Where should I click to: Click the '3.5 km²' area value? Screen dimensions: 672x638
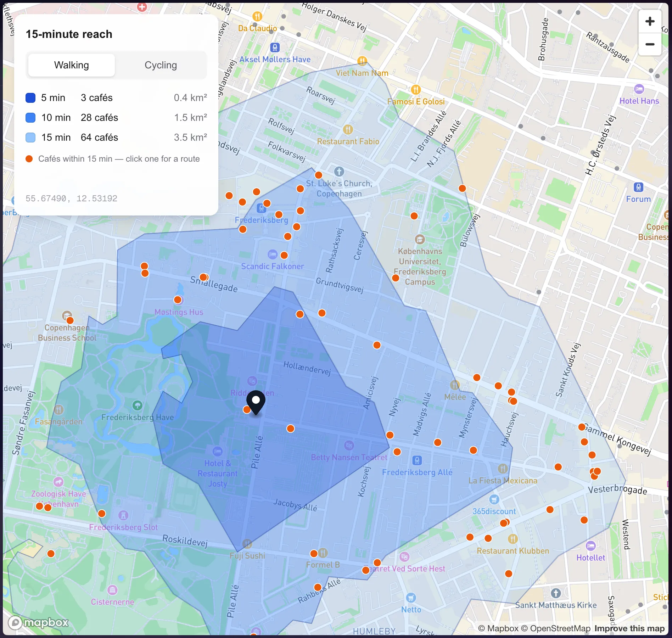pos(190,138)
